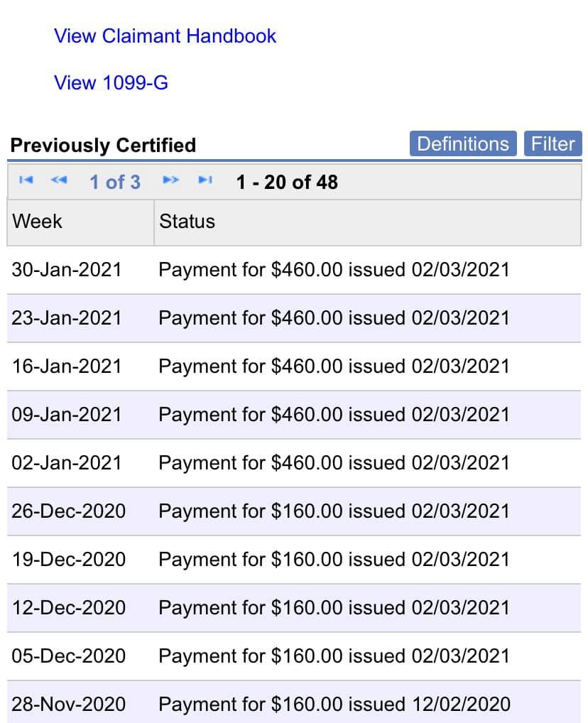Go to next page of results

coord(170,180)
